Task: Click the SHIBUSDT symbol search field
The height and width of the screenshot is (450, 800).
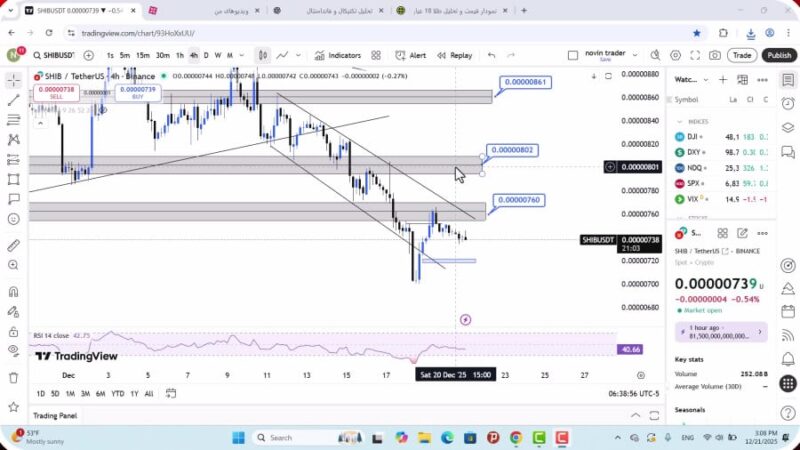Action: 56,55
